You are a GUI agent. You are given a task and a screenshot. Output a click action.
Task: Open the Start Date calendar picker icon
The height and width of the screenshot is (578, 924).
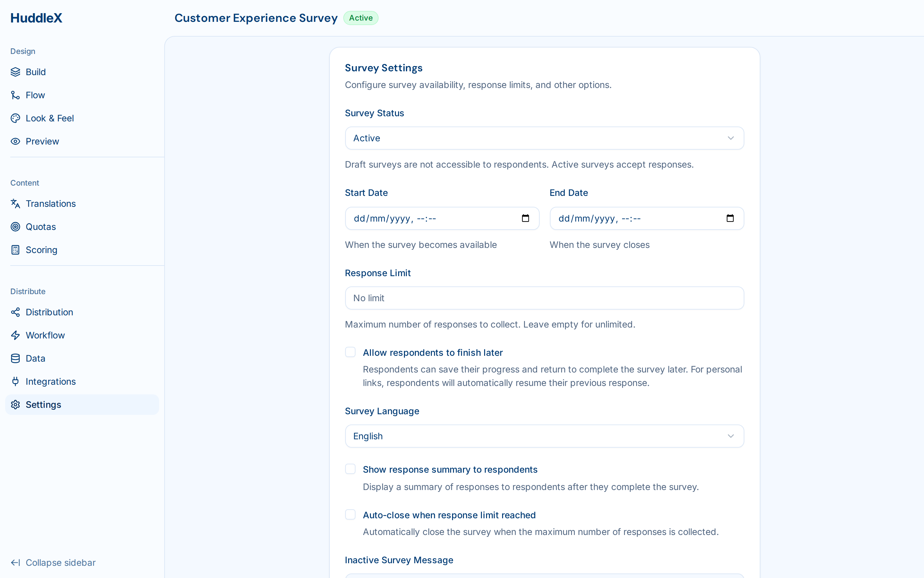pos(526,218)
